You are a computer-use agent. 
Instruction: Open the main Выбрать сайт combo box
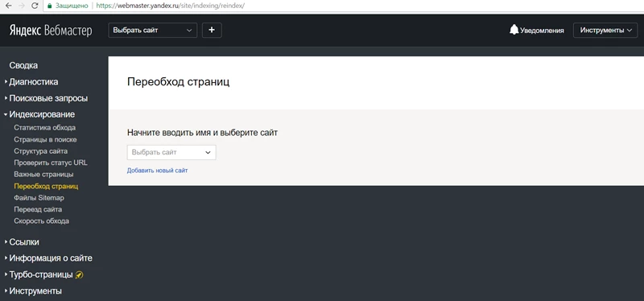[x=171, y=152]
